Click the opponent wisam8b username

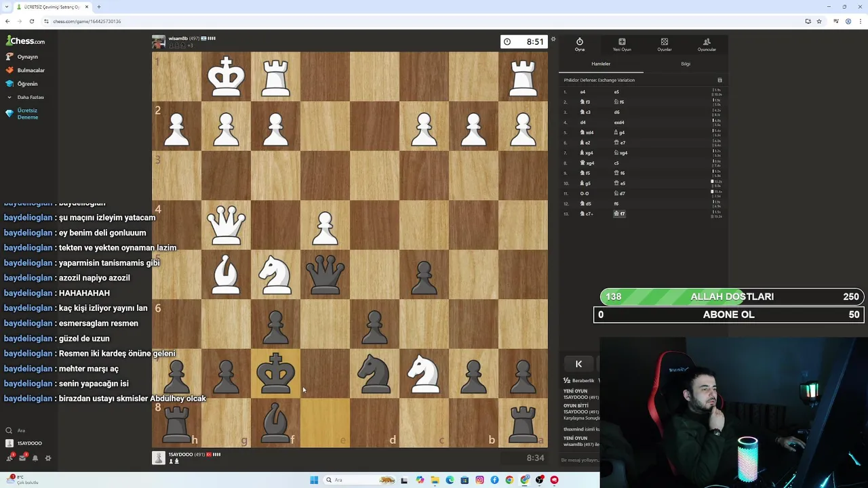coord(178,39)
